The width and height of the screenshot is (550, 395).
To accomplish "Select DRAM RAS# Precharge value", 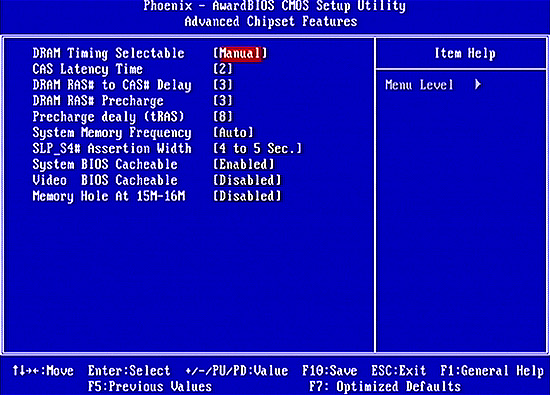I will click(x=223, y=101).
